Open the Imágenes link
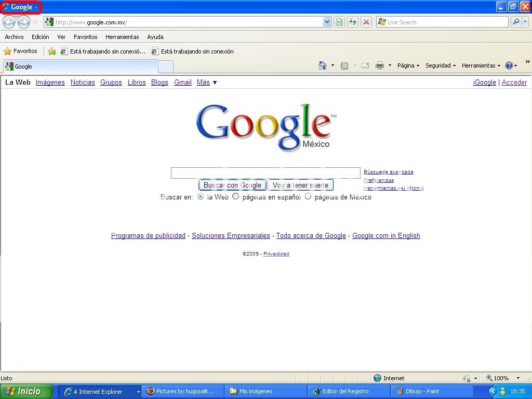This screenshot has height=399, width=532. pyautogui.click(x=50, y=83)
